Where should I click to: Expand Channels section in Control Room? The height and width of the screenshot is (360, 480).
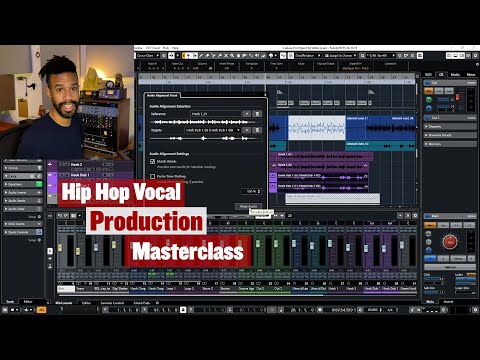click(x=450, y=127)
